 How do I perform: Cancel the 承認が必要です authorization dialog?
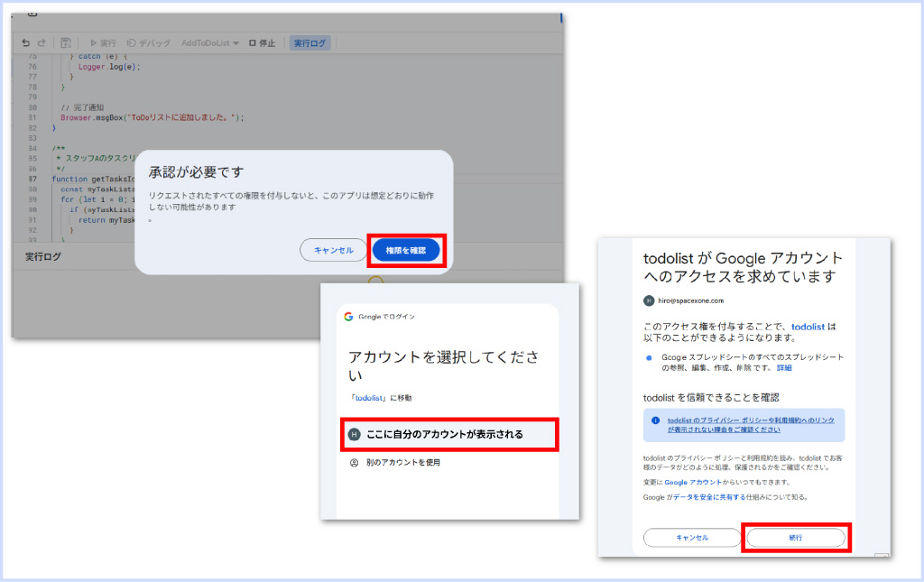[x=333, y=250]
